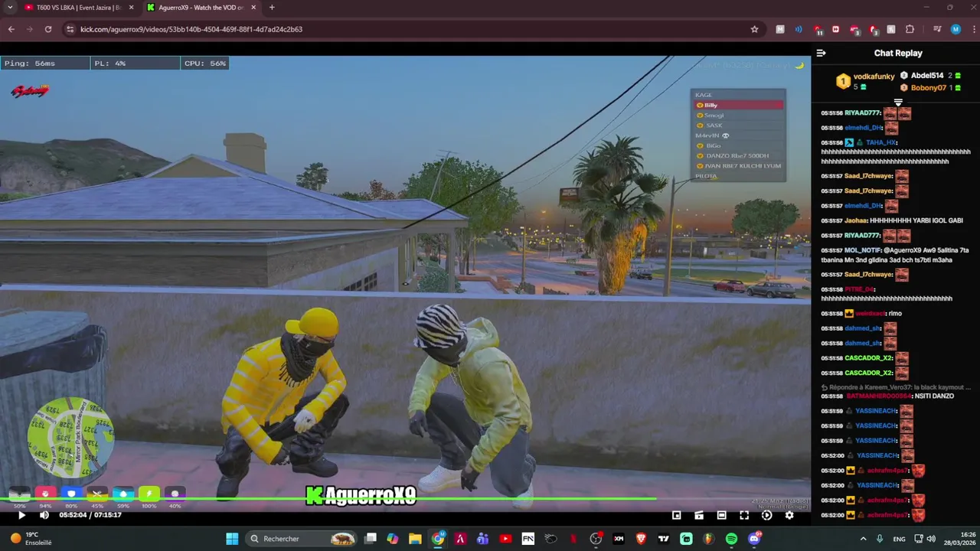Viewport: 980px width, 551px height.
Task: Open the Chrome profile avatar
Action: coord(955,29)
